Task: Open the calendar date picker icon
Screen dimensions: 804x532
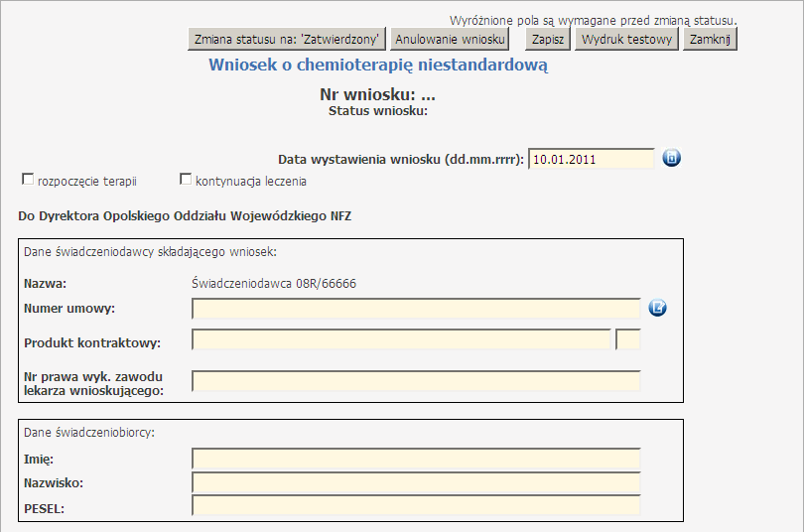Action: (x=672, y=158)
